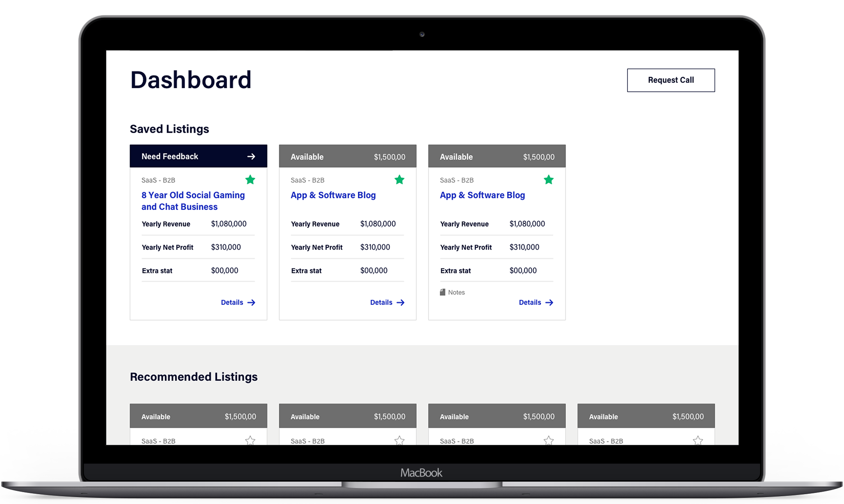Click the star icon on third saved listing

click(549, 179)
